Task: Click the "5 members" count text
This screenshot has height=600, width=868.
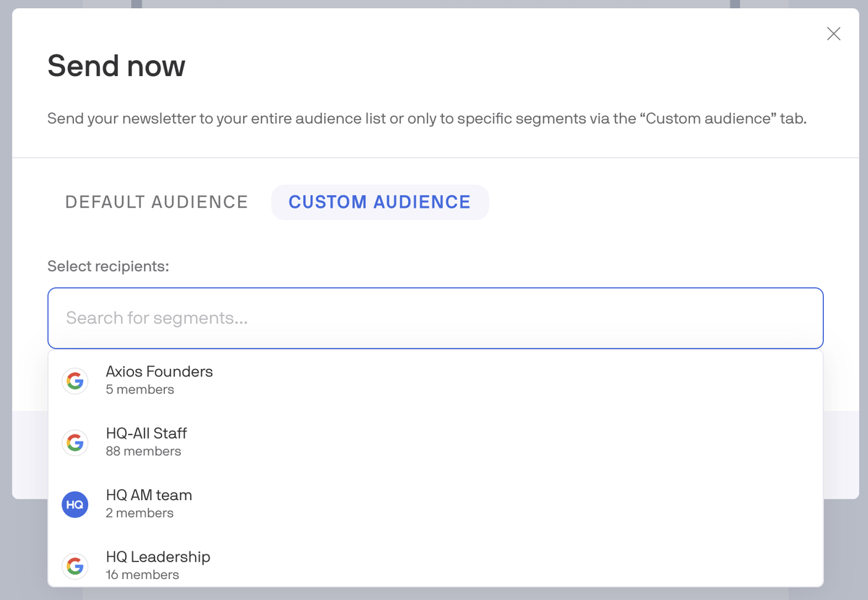Action: (x=140, y=389)
